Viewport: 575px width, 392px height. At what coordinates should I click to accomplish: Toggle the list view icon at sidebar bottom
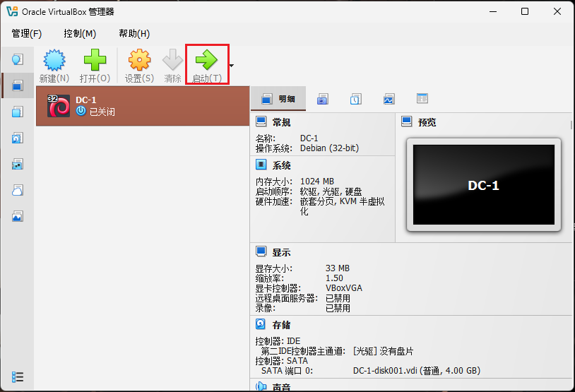tap(18, 376)
